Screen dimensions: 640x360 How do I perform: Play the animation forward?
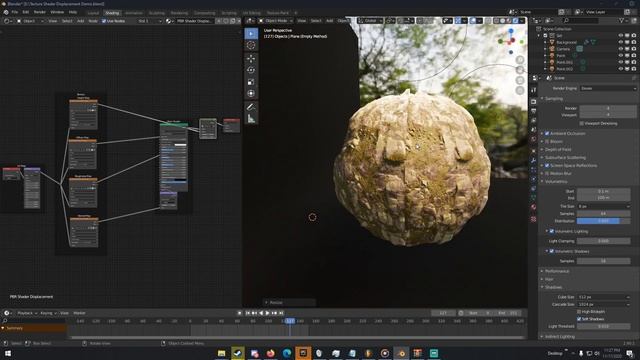click(x=268, y=313)
